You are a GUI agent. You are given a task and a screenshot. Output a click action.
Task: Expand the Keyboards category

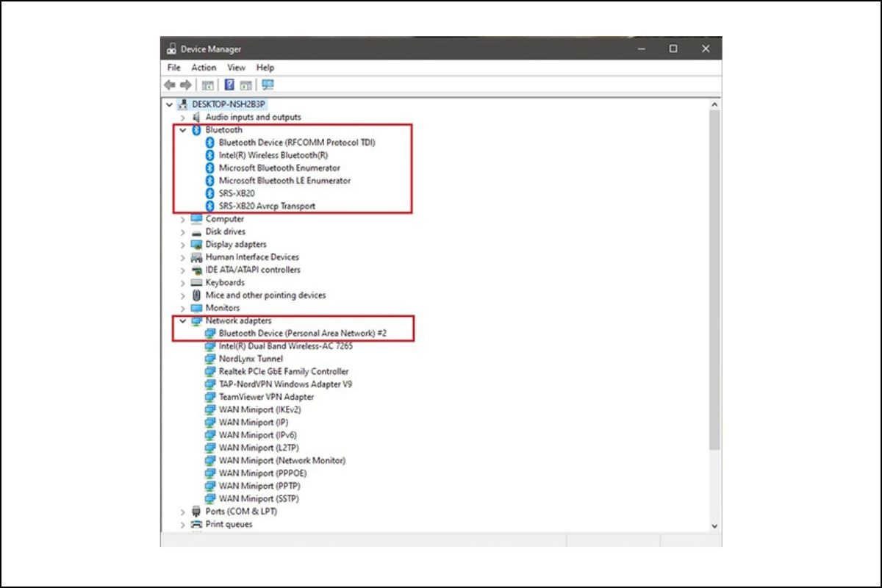[183, 282]
